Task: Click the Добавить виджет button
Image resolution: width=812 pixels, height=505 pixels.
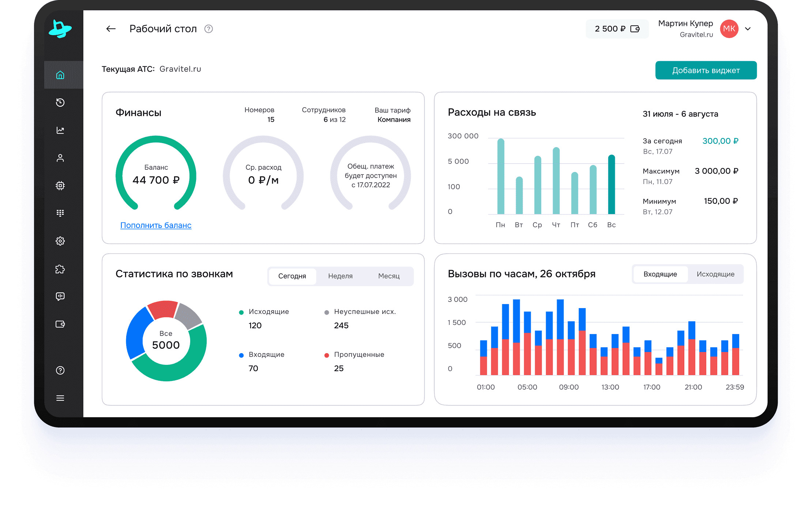Action: (706, 70)
